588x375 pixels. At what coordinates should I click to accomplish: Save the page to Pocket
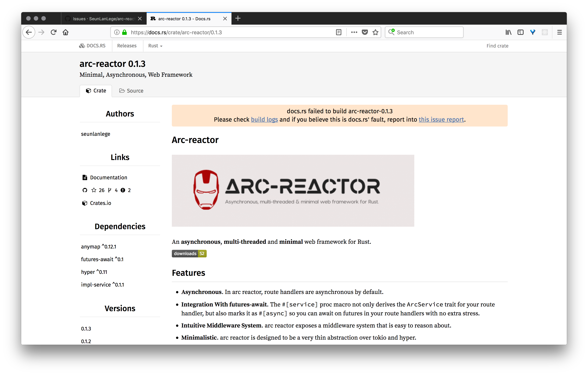[365, 32]
